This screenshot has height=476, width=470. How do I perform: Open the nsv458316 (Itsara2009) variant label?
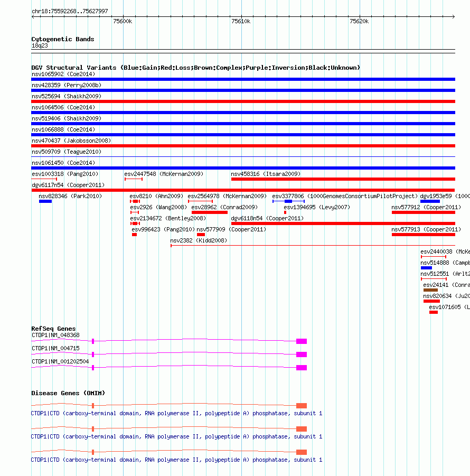(x=266, y=174)
